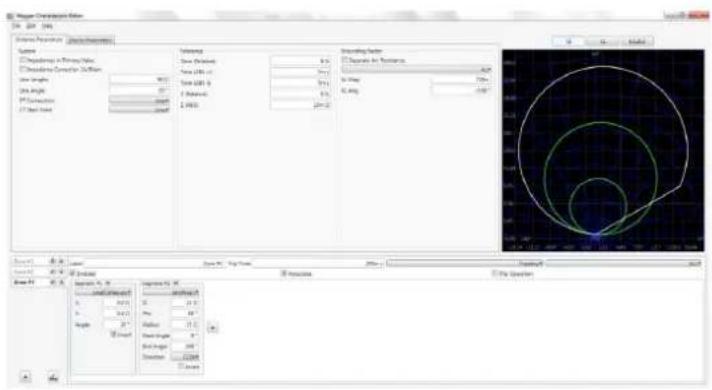Click the bottom-left delete zone icon
The width and height of the screenshot is (712, 390).
point(54,377)
